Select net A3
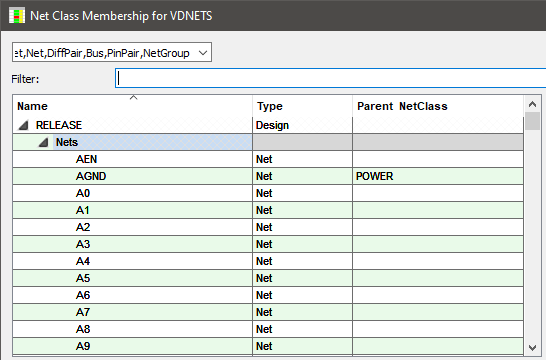 [x=268, y=244]
